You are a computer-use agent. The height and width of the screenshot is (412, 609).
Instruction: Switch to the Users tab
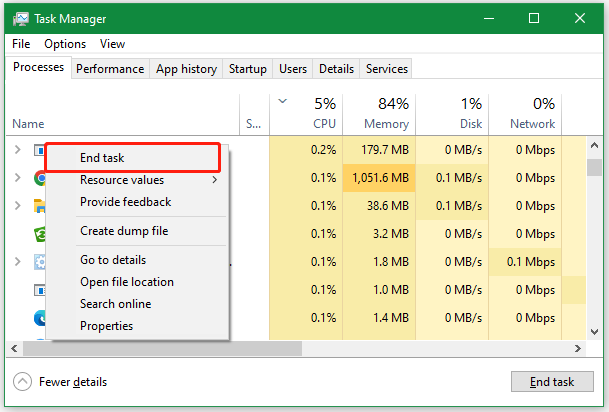[x=293, y=69]
